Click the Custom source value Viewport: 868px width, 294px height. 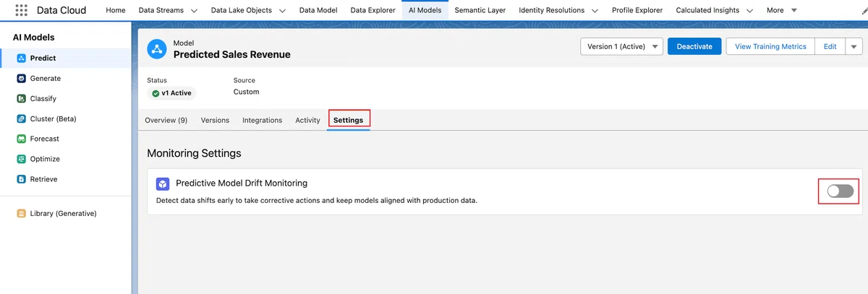246,92
